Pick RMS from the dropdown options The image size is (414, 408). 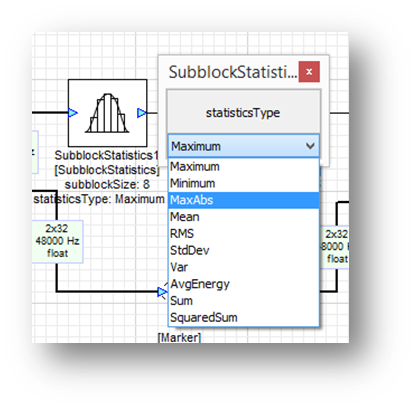[244, 234]
